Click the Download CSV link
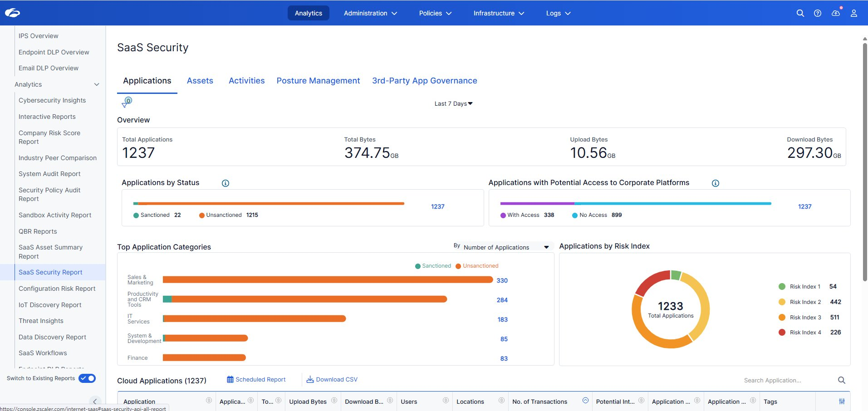 point(332,380)
